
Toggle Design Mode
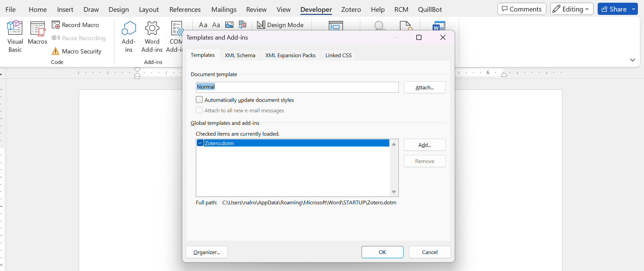[280, 25]
